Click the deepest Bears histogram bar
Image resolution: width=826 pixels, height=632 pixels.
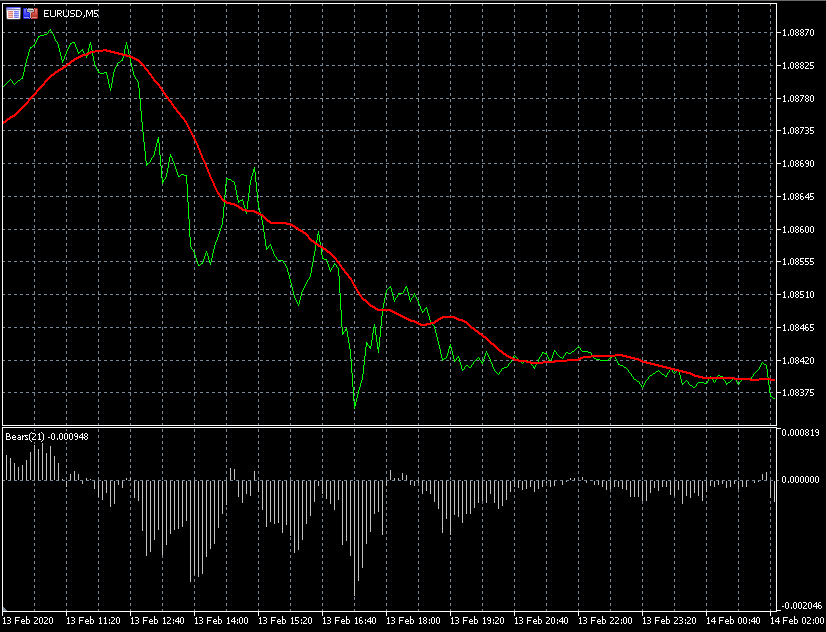click(355, 538)
